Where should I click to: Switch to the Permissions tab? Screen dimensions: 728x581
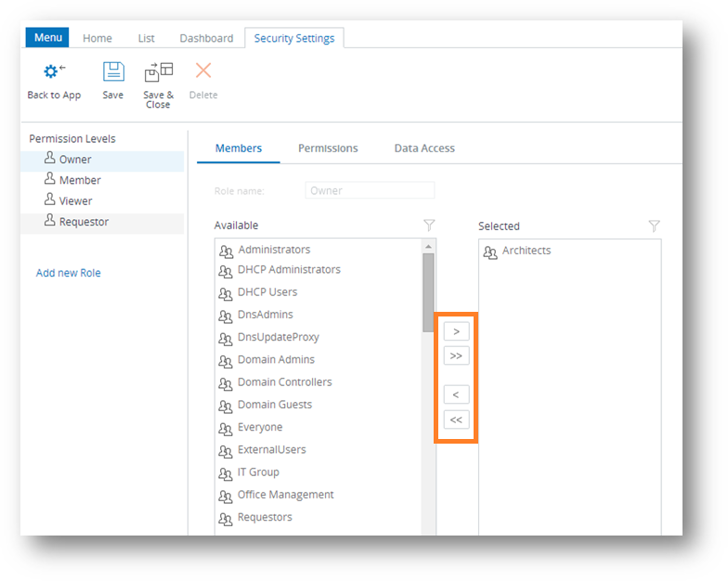pyautogui.click(x=328, y=148)
